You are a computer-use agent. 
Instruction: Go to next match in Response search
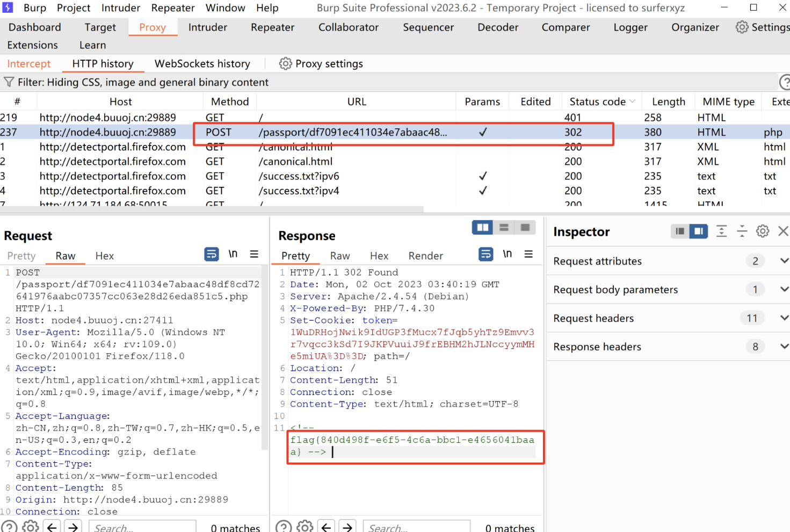point(348,527)
